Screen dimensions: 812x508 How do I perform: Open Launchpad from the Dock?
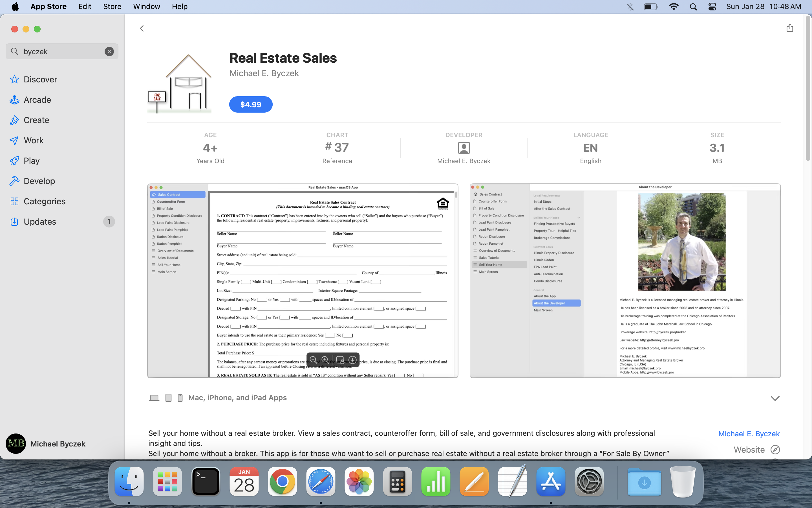pyautogui.click(x=167, y=481)
